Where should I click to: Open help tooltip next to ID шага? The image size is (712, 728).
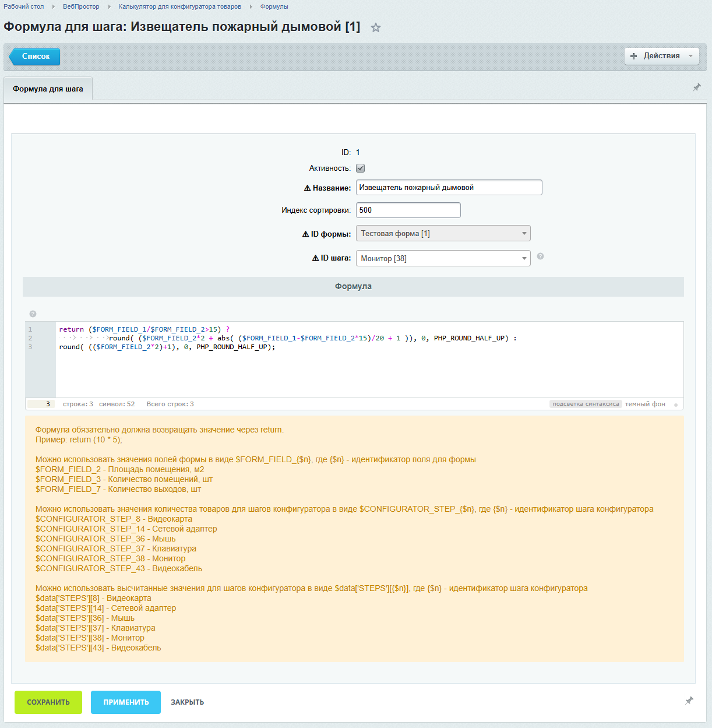coord(540,256)
